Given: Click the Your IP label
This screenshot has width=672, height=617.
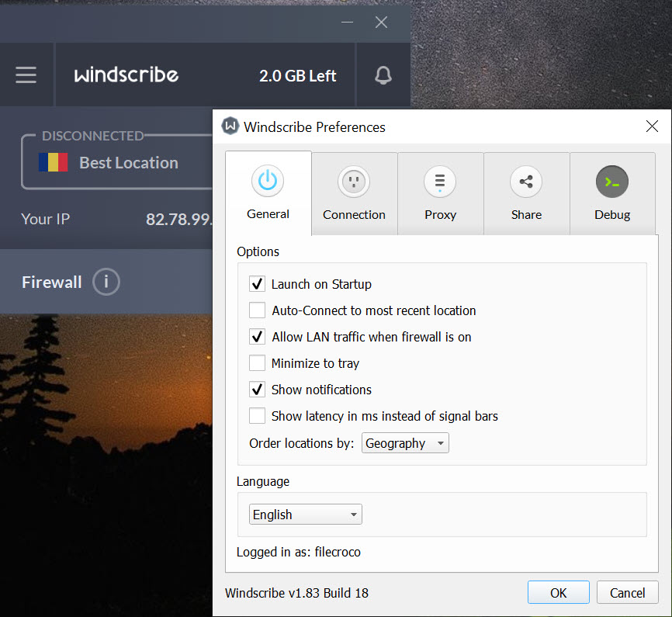Looking at the screenshot, I should [45, 219].
